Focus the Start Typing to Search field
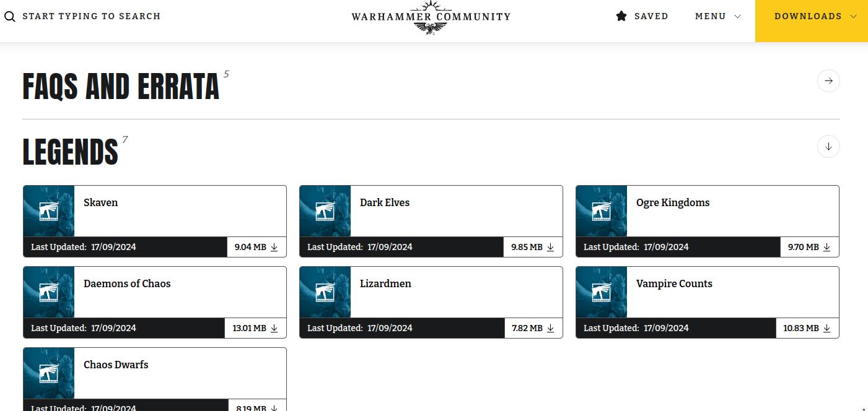The width and height of the screenshot is (868, 411). pyautogui.click(x=92, y=17)
